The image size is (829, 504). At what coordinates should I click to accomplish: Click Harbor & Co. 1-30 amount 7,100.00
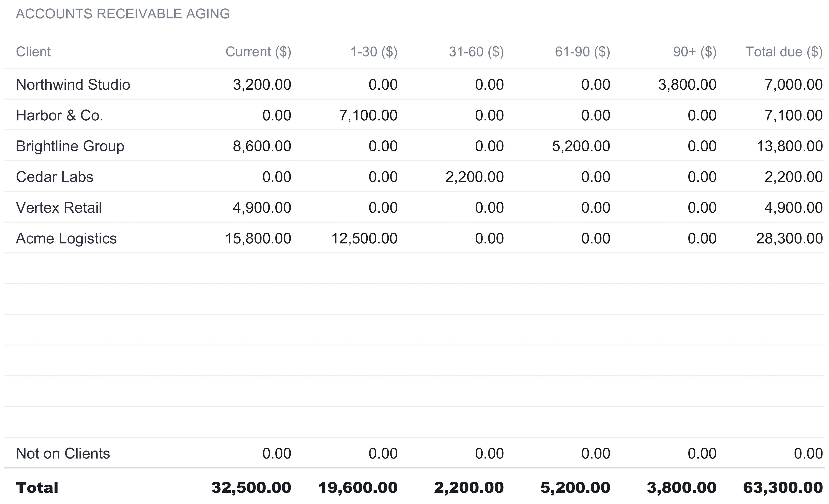click(x=368, y=116)
